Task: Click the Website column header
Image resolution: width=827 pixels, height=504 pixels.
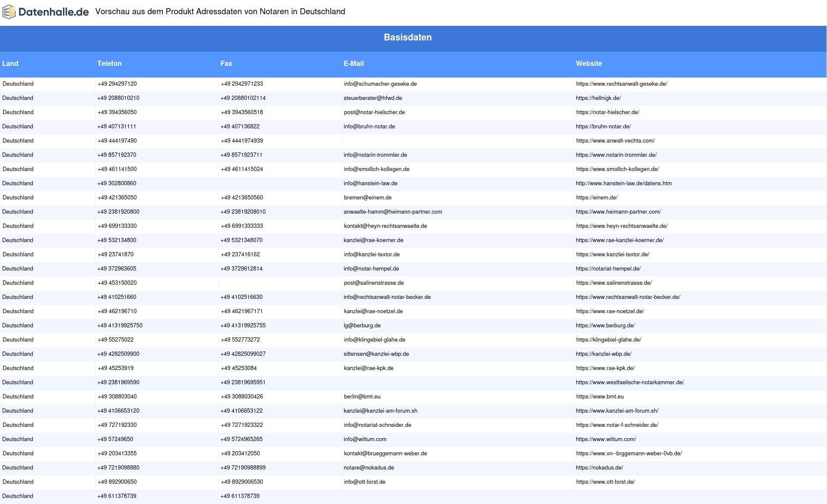Action: [589, 63]
